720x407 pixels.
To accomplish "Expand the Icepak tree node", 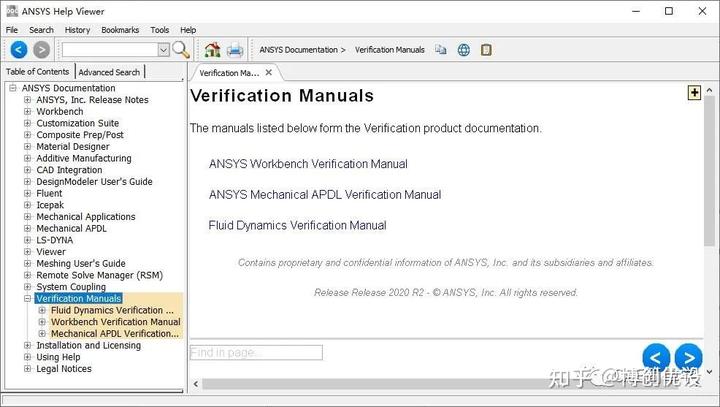I will coord(28,205).
